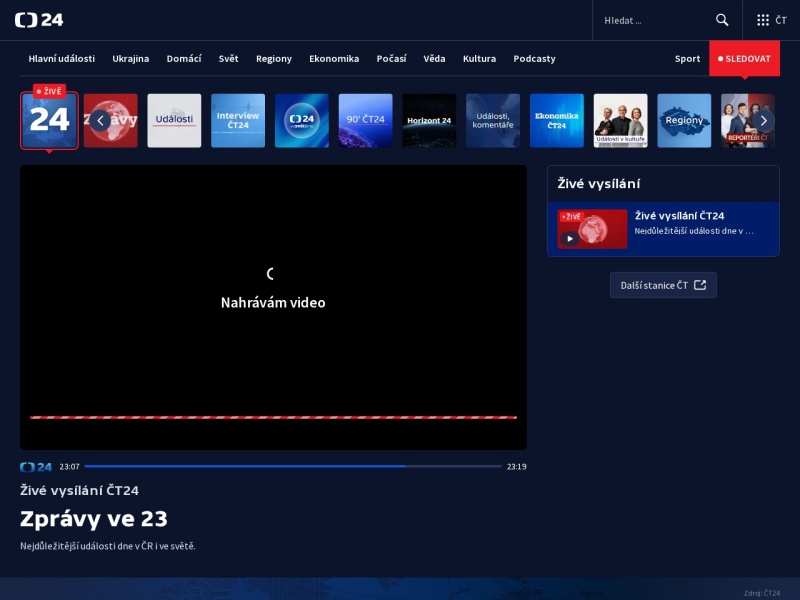This screenshot has width=800, height=600.
Task: Play the Živé vysílání ČT24 thumbnail
Action: [x=592, y=229]
